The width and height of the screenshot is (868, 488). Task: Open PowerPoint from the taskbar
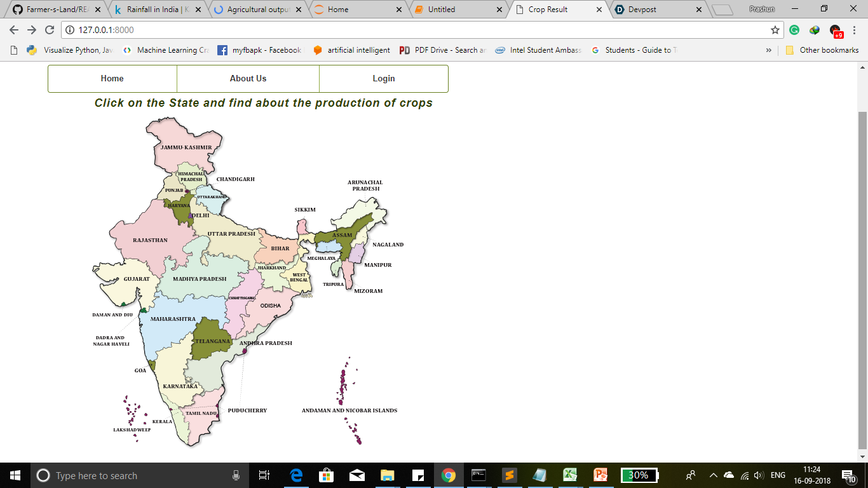pos(600,475)
